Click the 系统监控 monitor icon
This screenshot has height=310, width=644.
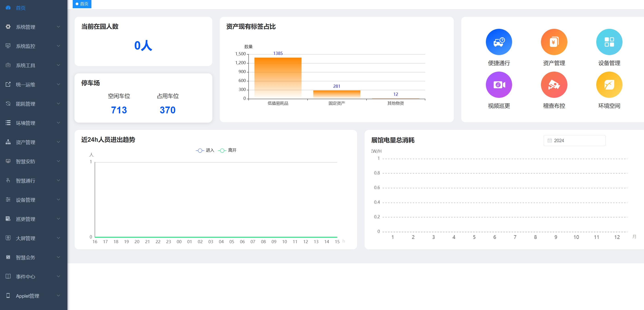coord(8,46)
